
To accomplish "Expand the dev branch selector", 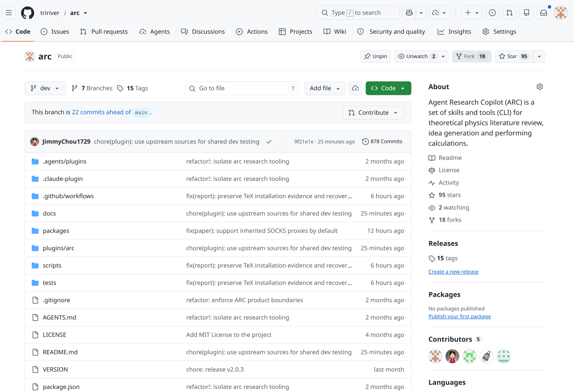I will (x=45, y=88).
